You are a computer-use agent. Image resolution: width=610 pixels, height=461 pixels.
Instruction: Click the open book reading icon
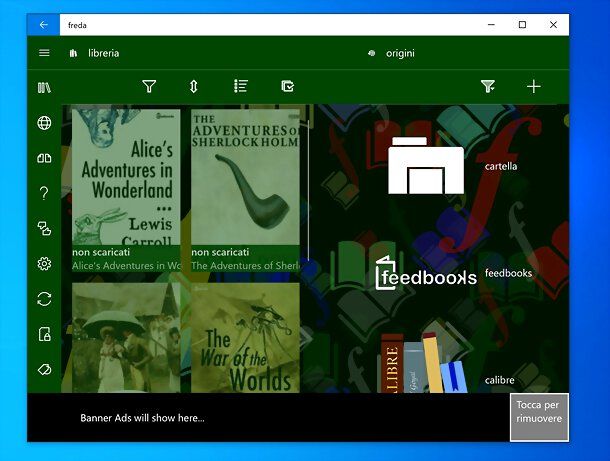click(x=44, y=158)
